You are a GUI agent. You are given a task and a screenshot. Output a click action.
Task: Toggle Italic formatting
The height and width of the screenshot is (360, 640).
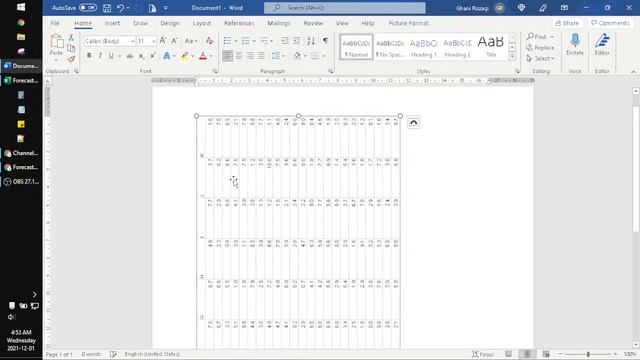(x=100, y=56)
